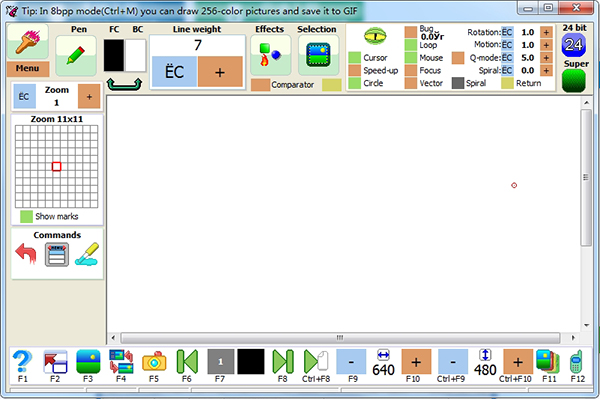
Task: Toggle the Focus option
Action: click(x=411, y=70)
